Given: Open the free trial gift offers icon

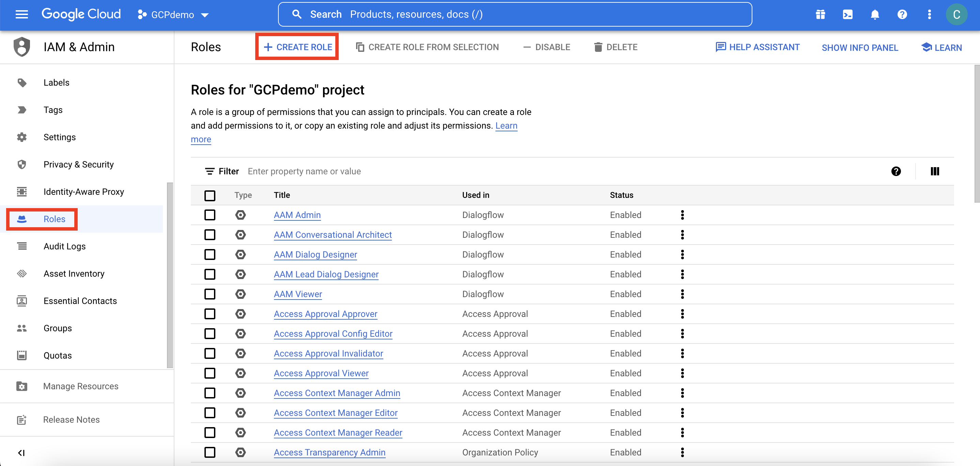Looking at the screenshot, I should [x=820, y=14].
